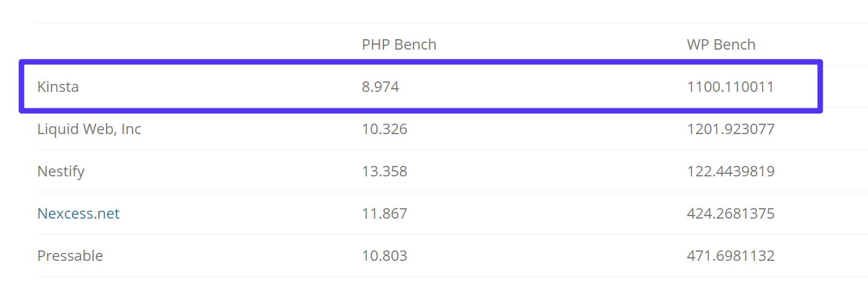Click Pressable's PHP Bench score 10.803
The width and height of the screenshot is (868, 297).
[384, 256]
